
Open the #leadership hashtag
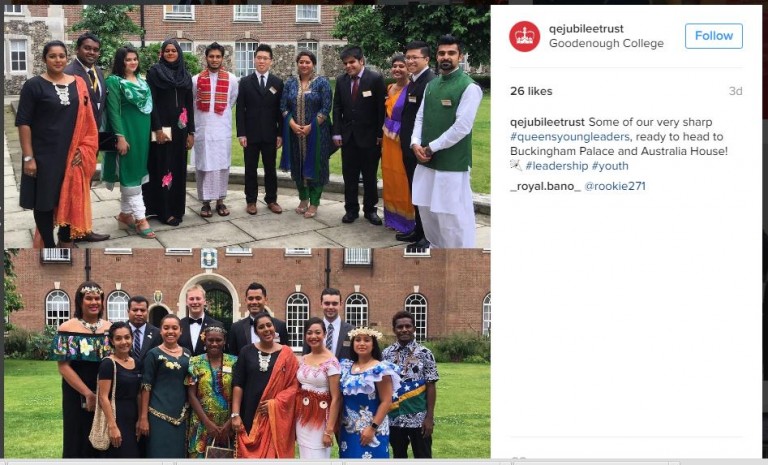pos(556,166)
